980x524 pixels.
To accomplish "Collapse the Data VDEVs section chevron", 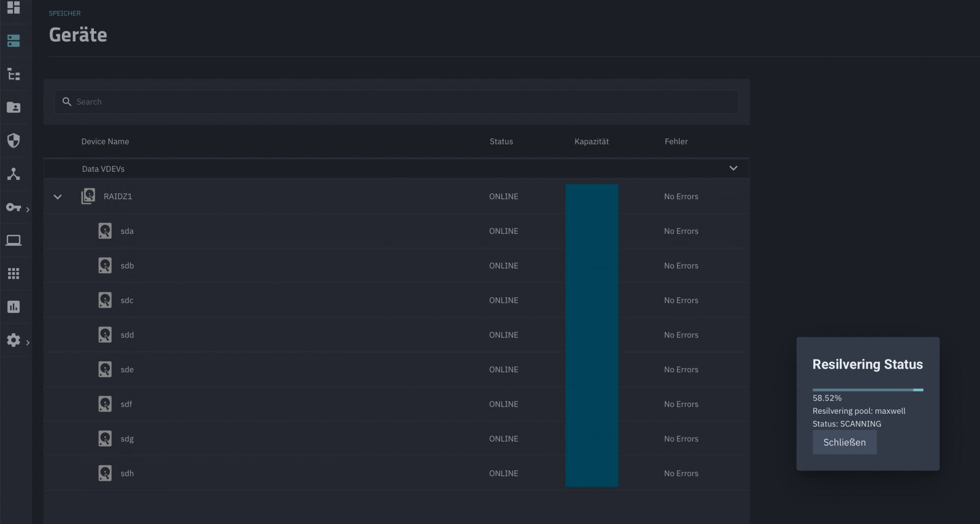I will coord(733,169).
